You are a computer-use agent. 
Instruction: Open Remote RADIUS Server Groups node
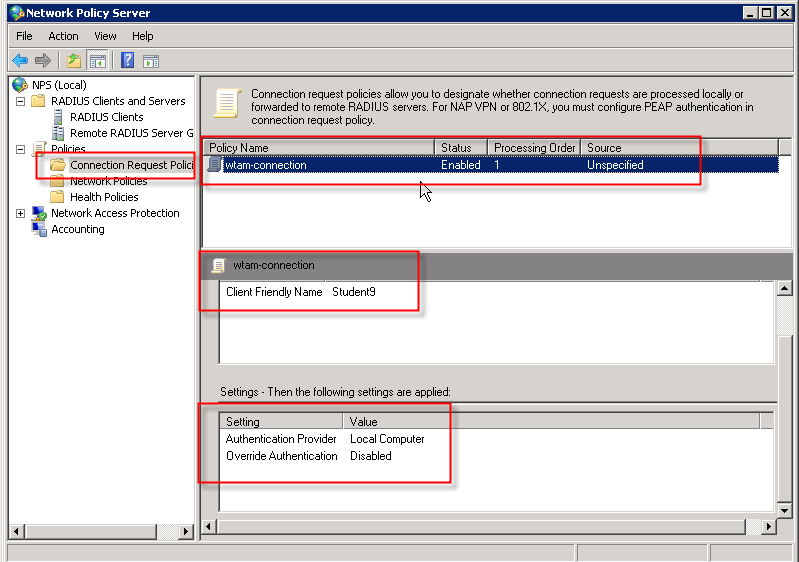(126, 133)
